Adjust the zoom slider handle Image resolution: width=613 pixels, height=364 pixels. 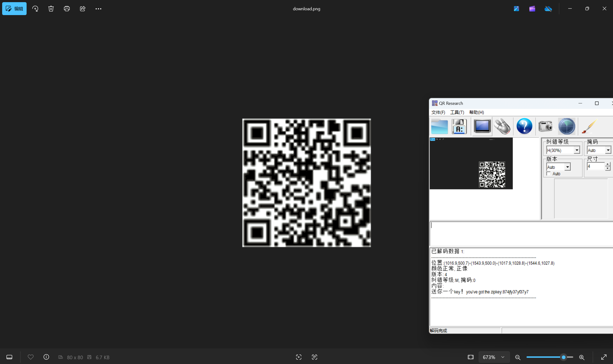563,357
